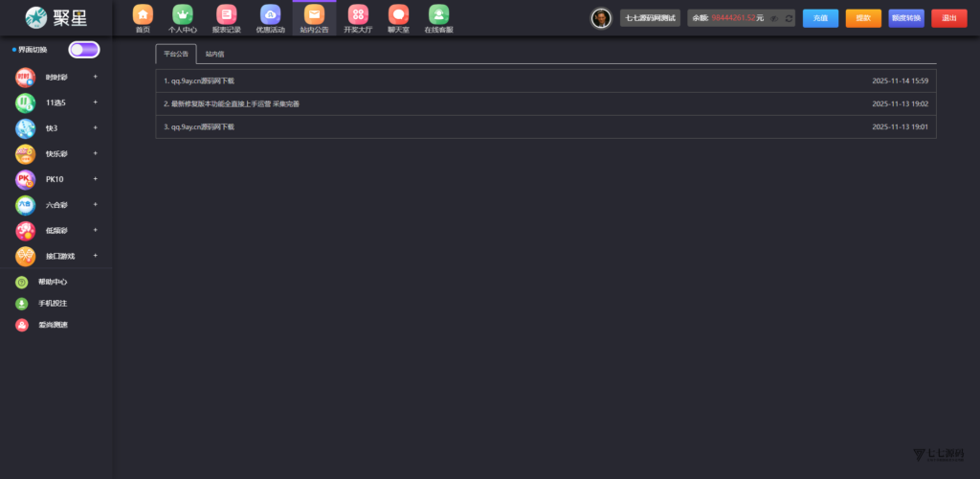980x479 pixels.
Task: Expand the PK10 category plus
Action: tap(95, 179)
